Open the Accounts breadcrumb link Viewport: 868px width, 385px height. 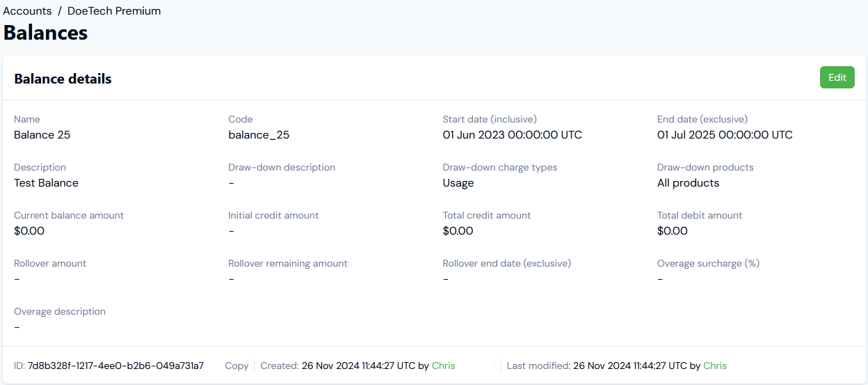(27, 11)
